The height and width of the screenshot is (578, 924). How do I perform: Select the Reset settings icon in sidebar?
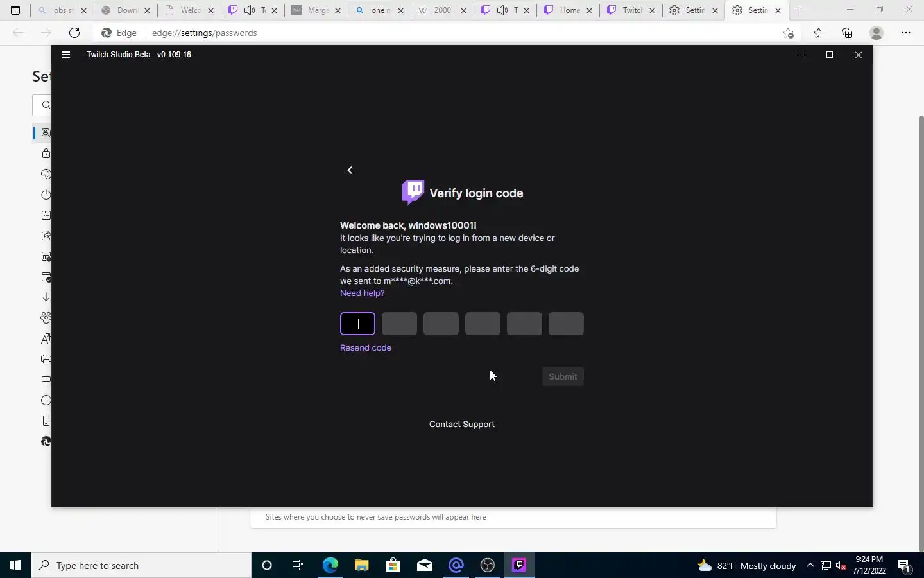pyautogui.click(x=46, y=400)
